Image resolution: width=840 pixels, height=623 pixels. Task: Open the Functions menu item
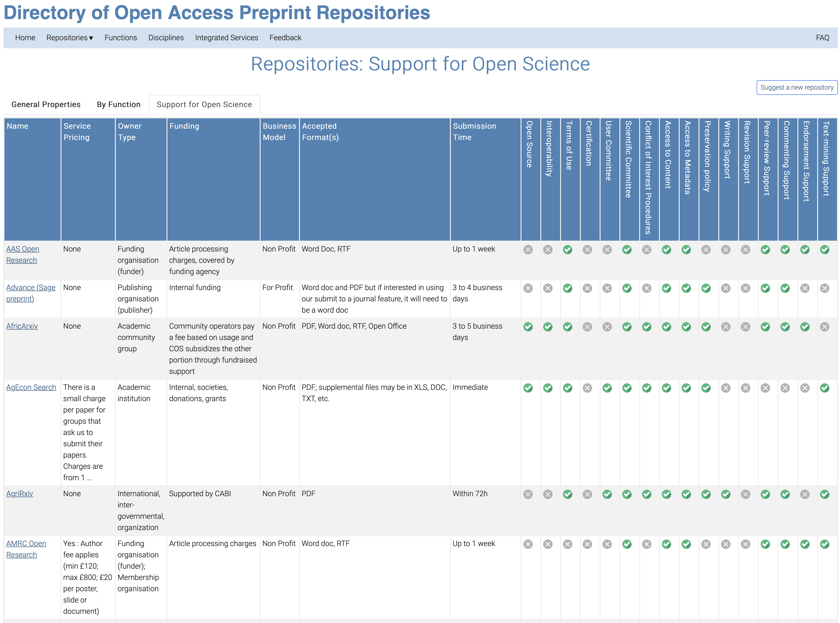click(x=121, y=38)
